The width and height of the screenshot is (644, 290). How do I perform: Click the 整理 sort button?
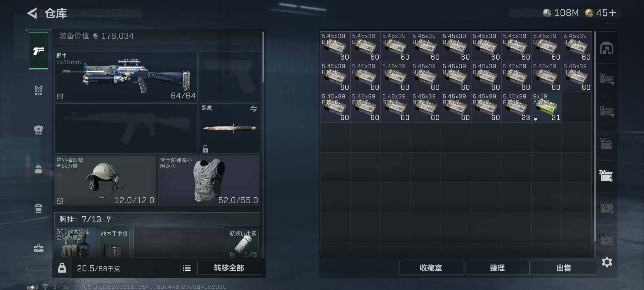pos(497,268)
